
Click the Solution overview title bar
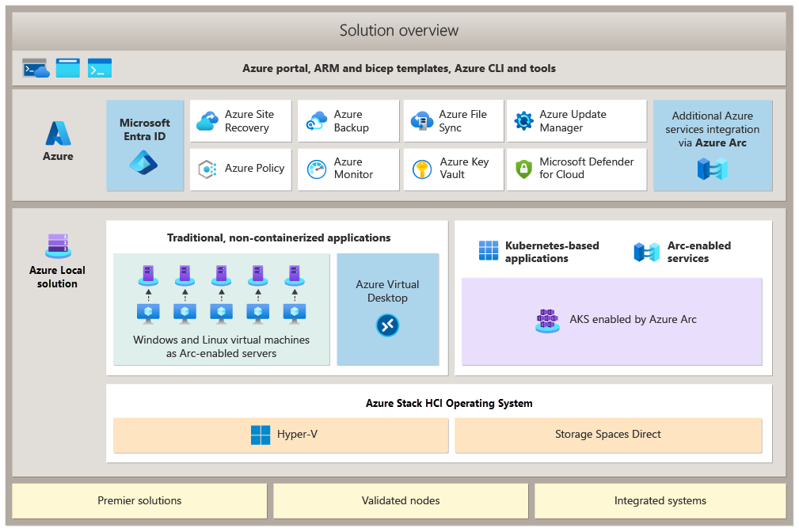[x=399, y=31]
